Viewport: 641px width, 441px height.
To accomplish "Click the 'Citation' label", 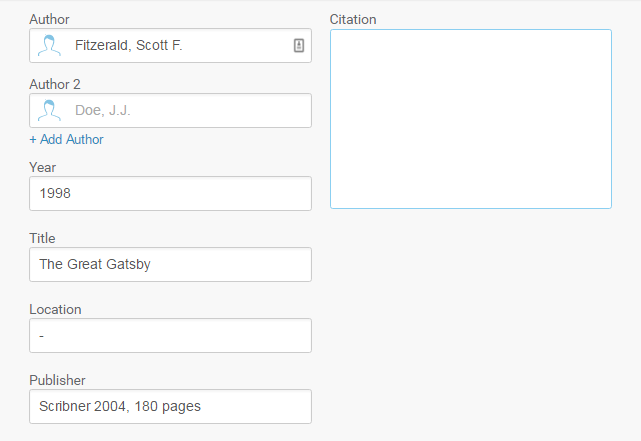I will 353,19.
